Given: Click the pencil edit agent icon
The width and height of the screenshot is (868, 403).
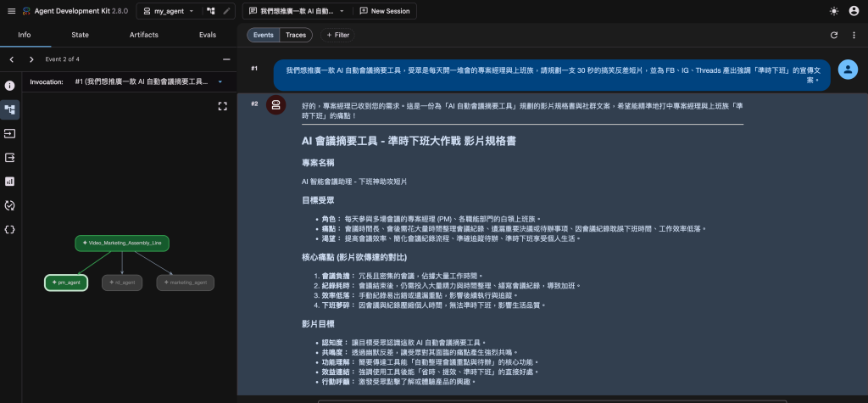Looking at the screenshot, I should [x=226, y=11].
